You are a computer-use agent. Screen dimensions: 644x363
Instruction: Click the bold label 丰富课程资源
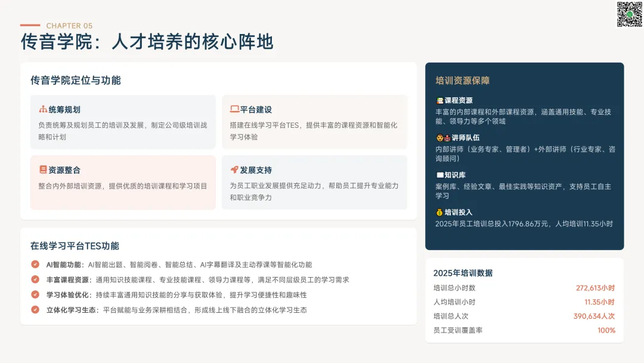(67, 280)
